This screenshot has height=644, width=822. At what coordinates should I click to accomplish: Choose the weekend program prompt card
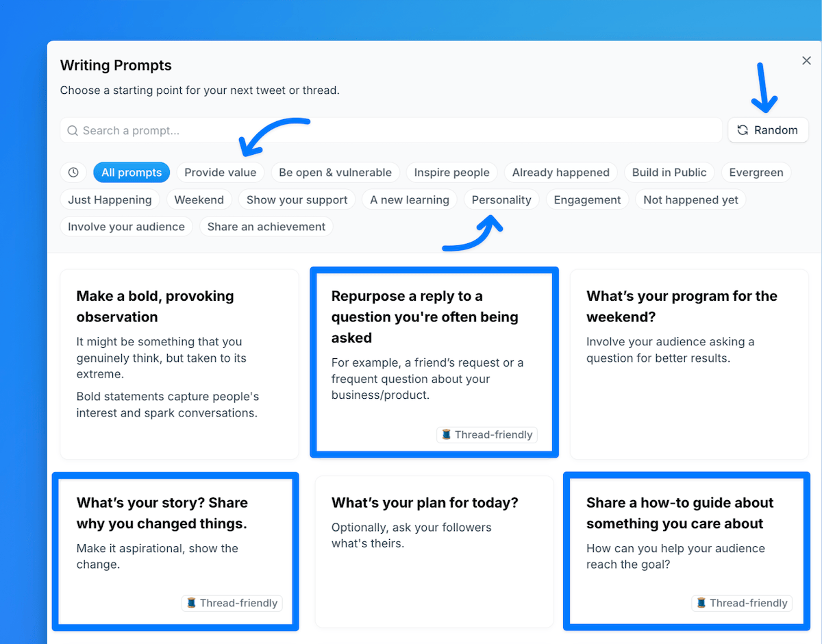click(689, 363)
